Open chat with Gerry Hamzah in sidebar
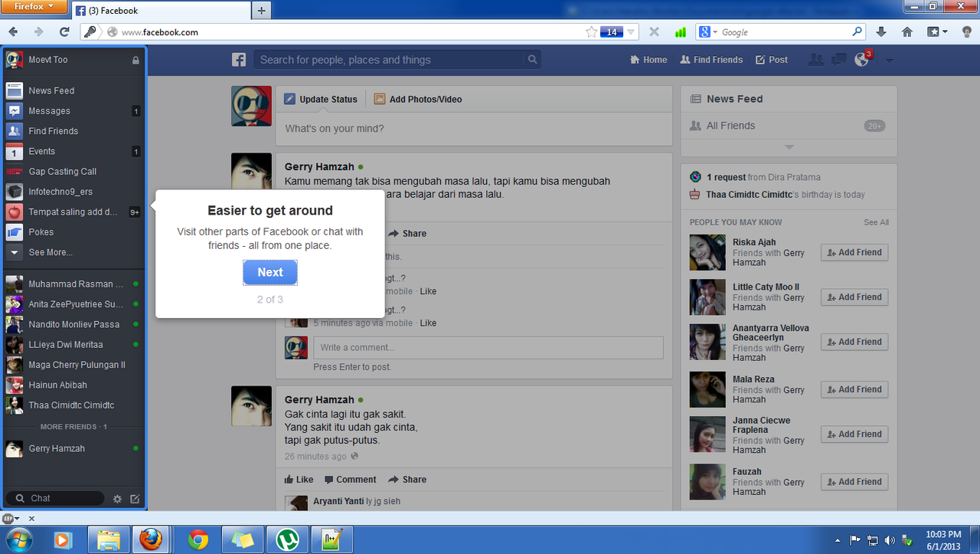This screenshot has height=554, width=980. [73, 448]
